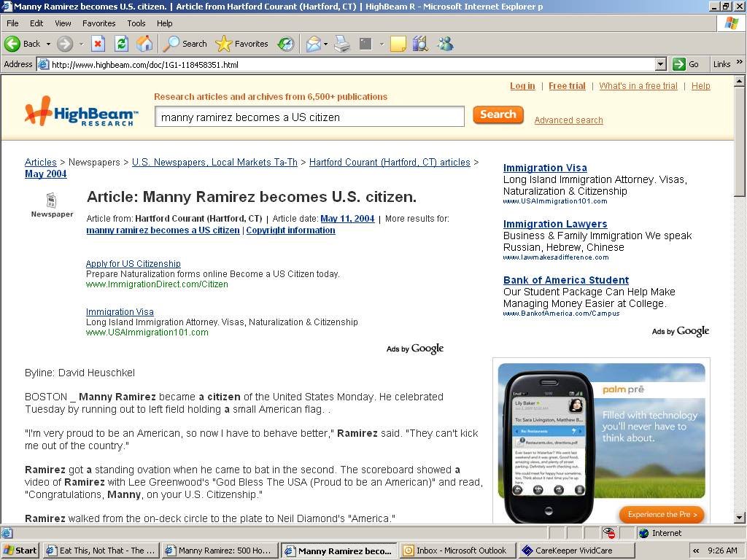
Task: Open the Help menu
Action: pyautogui.click(x=164, y=23)
